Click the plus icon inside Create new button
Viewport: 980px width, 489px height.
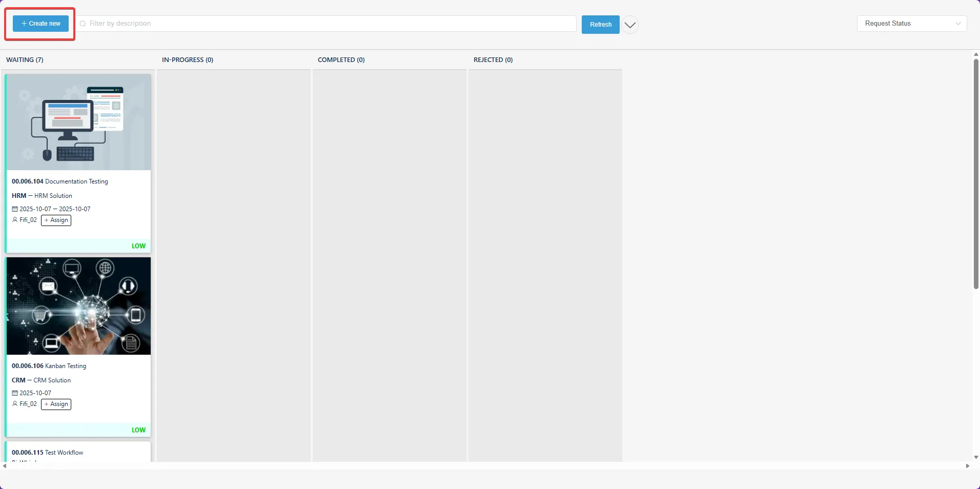(x=24, y=23)
